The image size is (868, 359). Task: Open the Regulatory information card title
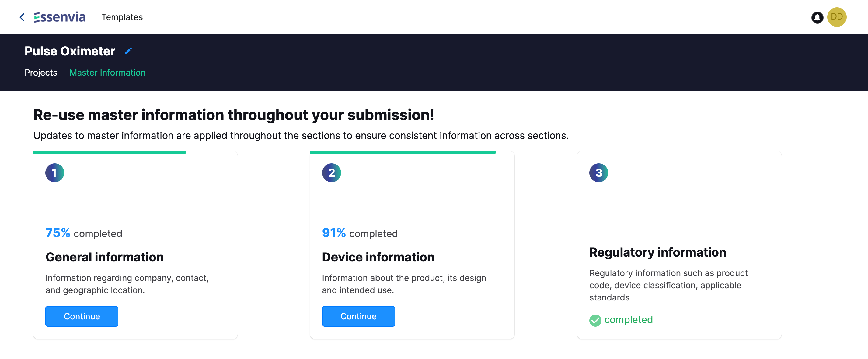point(657,252)
